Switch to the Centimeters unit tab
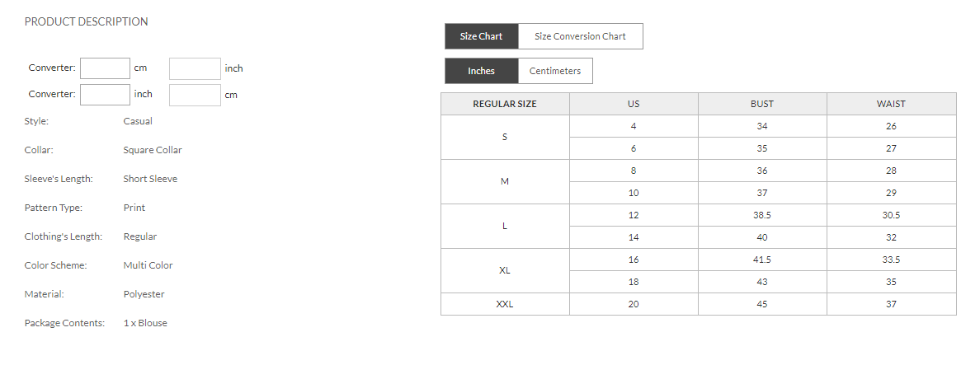Image resolution: width=980 pixels, height=365 pixels. [554, 71]
